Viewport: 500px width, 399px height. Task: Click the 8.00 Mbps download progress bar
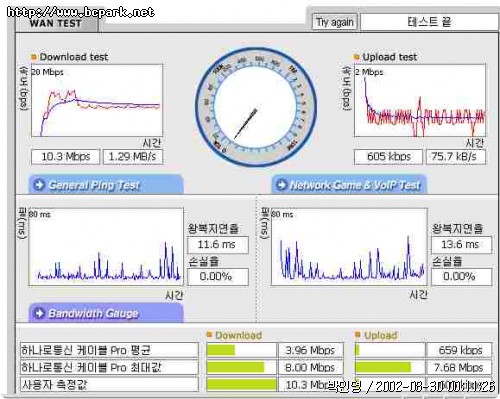click(x=242, y=367)
